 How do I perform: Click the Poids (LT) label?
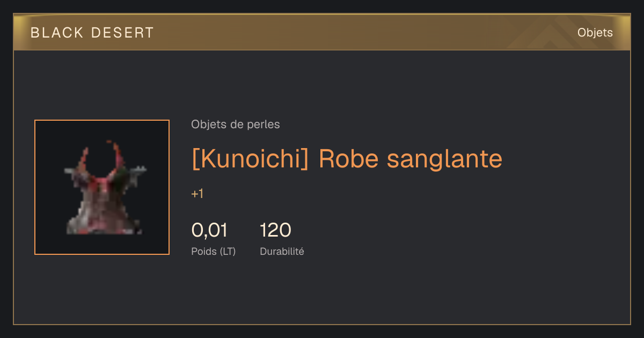pos(214,251)
